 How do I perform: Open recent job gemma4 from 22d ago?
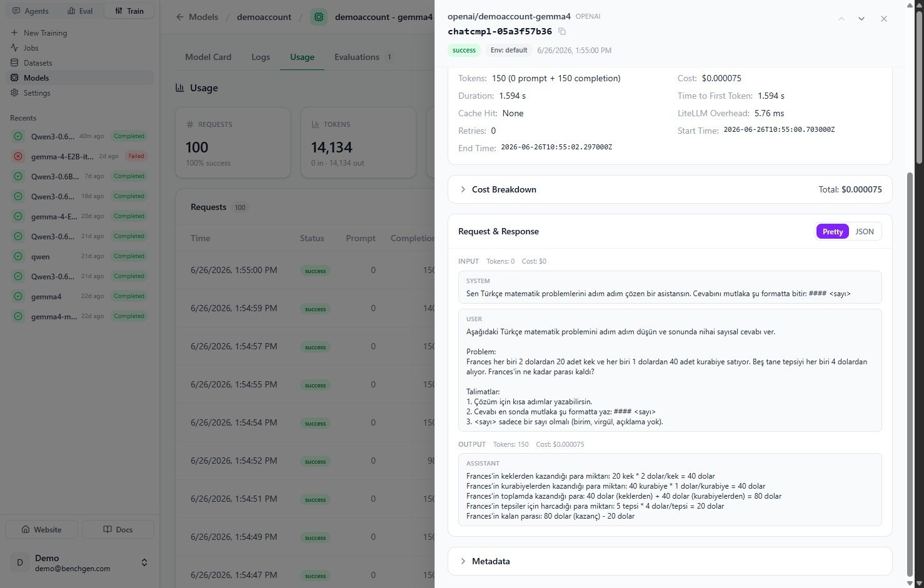point(79,296)
